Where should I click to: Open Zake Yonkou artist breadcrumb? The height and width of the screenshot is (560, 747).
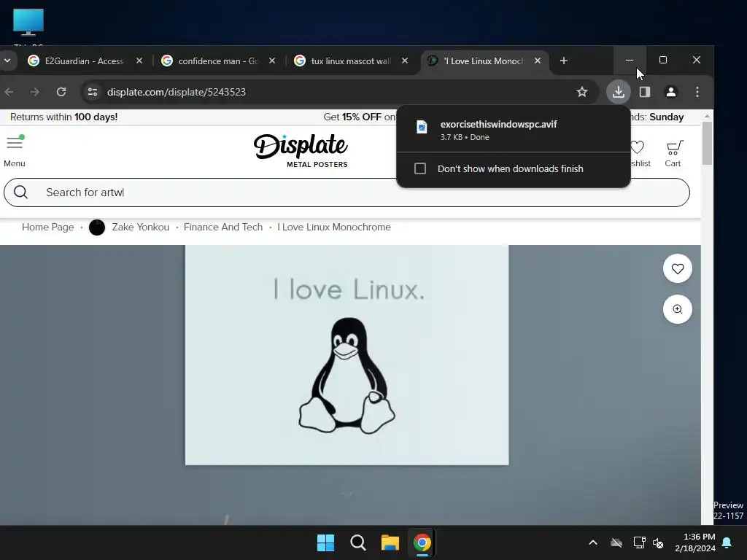(x=141, y=227)
